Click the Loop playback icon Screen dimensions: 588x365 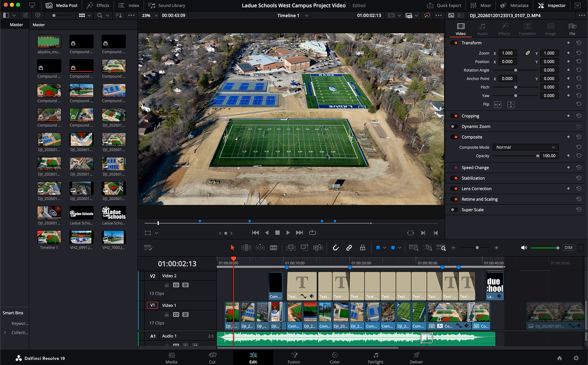tap(312, 233)
